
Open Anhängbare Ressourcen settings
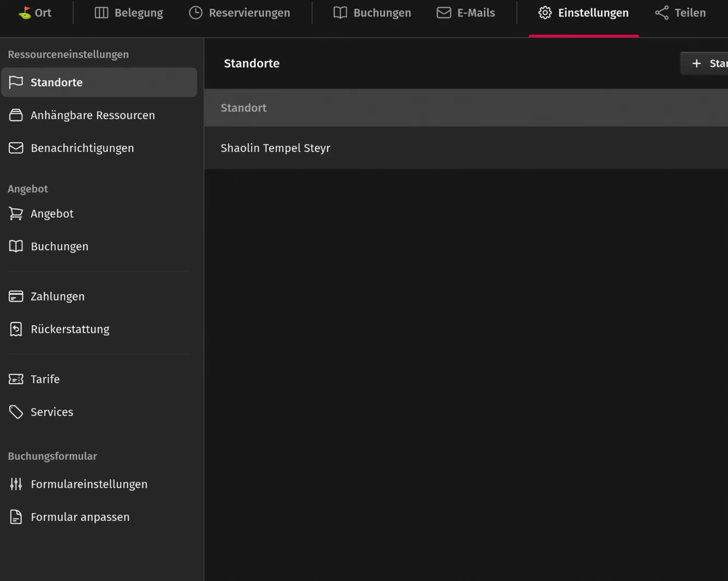coord(92,115)
